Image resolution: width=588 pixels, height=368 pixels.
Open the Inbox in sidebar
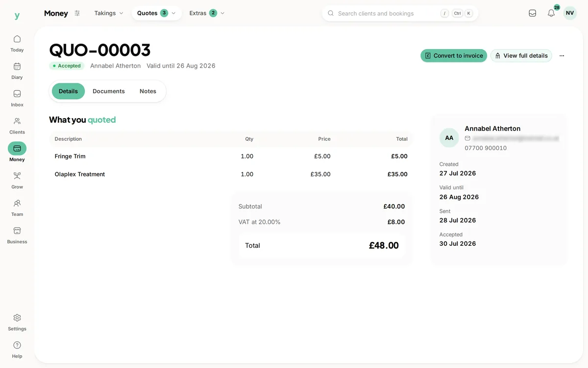[x=17, y=94]
